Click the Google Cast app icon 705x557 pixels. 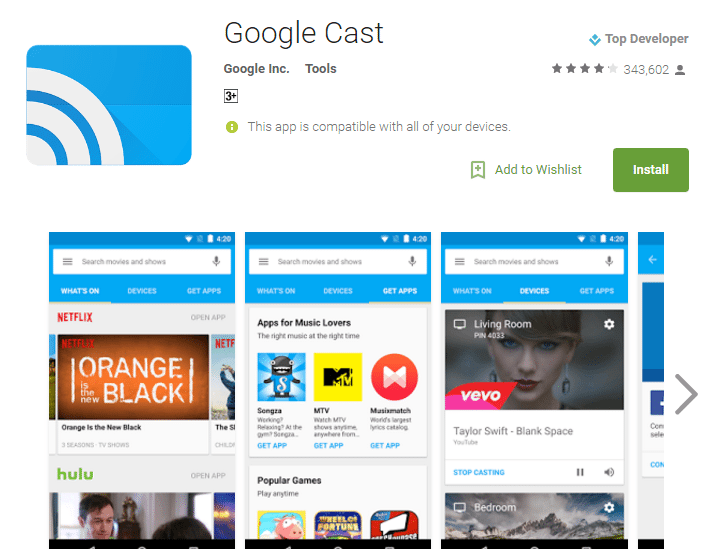(x=109, y=105)
